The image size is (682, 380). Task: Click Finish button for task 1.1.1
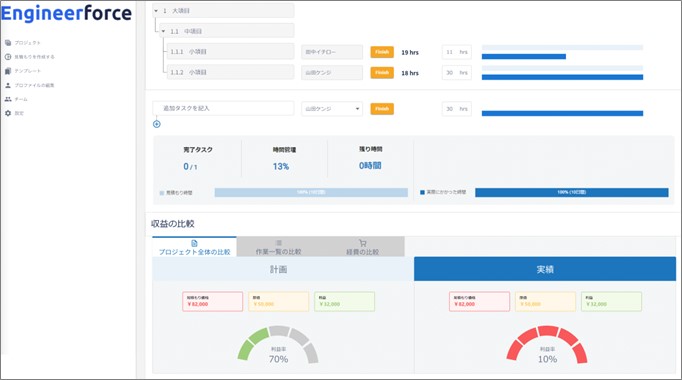pos(382,52)
